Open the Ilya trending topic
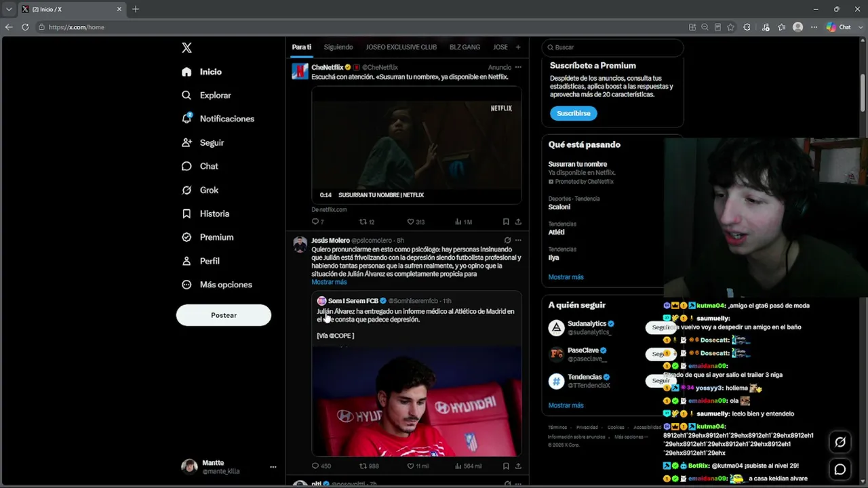This screenshot has width=868, height=488. 553,258
